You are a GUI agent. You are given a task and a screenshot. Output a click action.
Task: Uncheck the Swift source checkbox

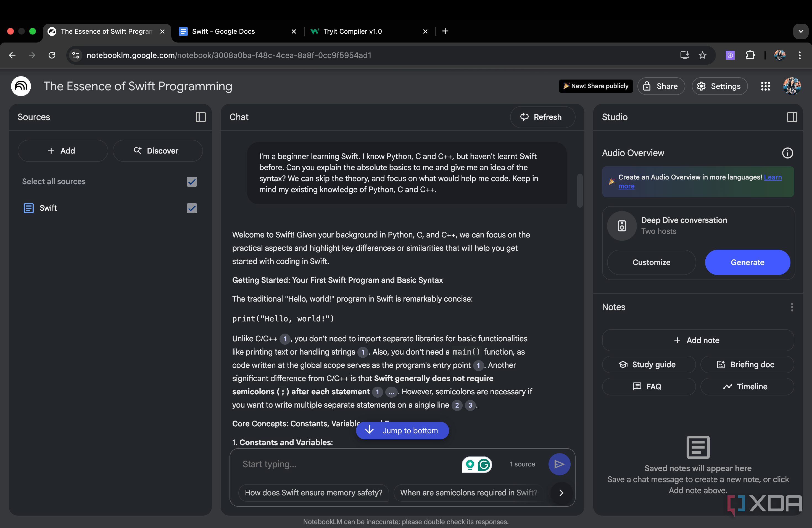[x=192, y=208]
